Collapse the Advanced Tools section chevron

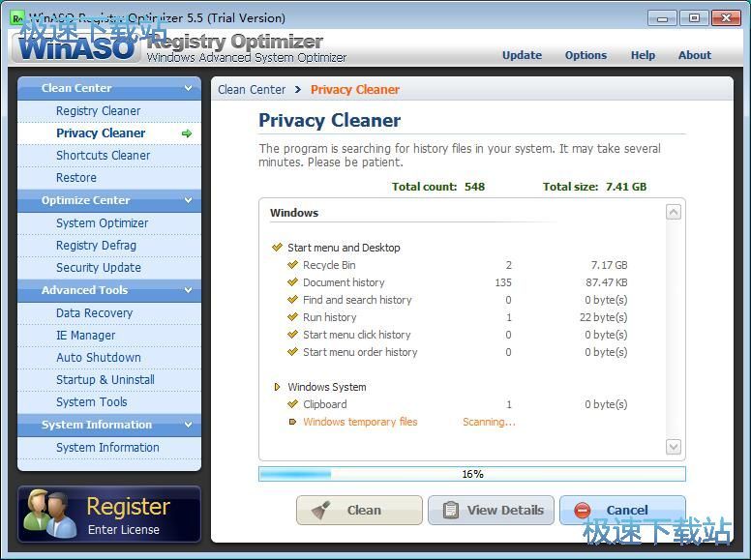[x=188, y=290]
